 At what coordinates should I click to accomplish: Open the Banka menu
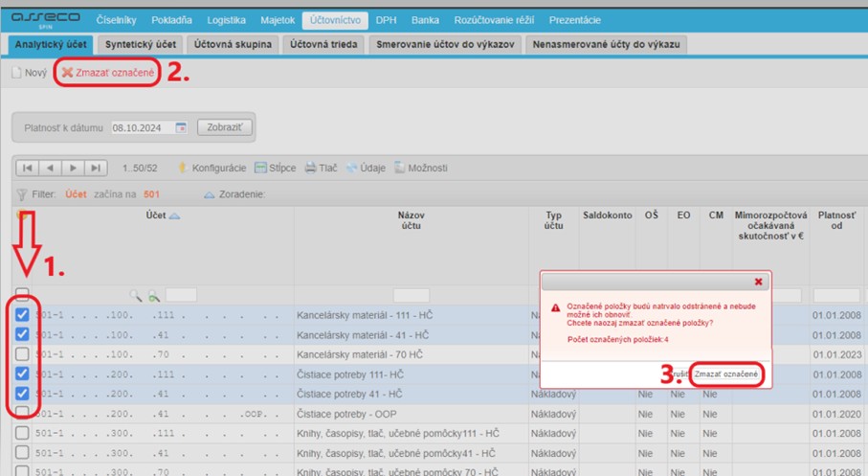(x=425, y=20)
